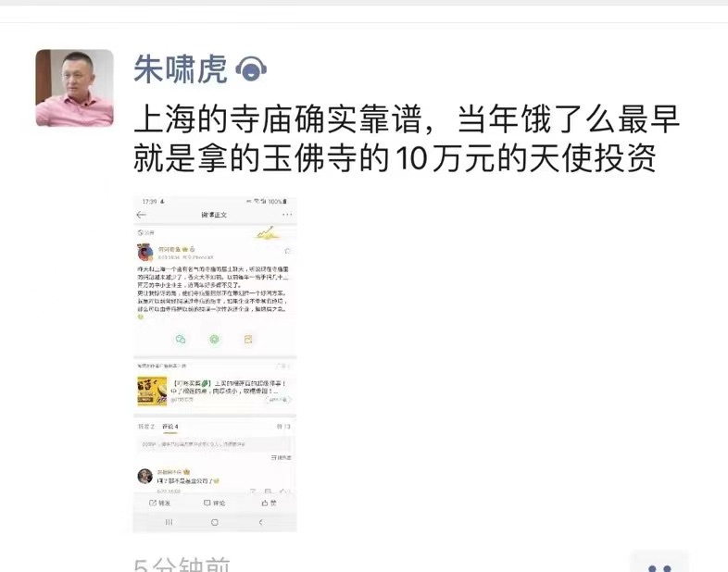Select the 评论 4 tab
Screen dimensions: 728x572
pos(169,427)
